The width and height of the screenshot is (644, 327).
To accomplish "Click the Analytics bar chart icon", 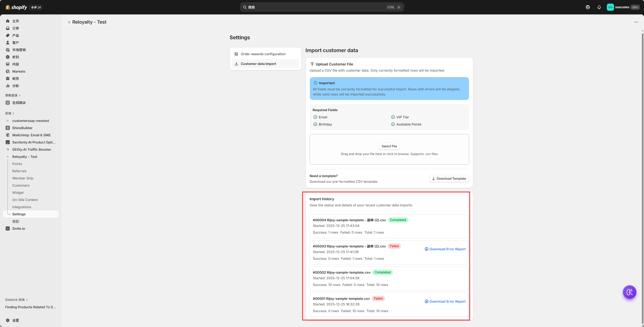I will [8, 86].
